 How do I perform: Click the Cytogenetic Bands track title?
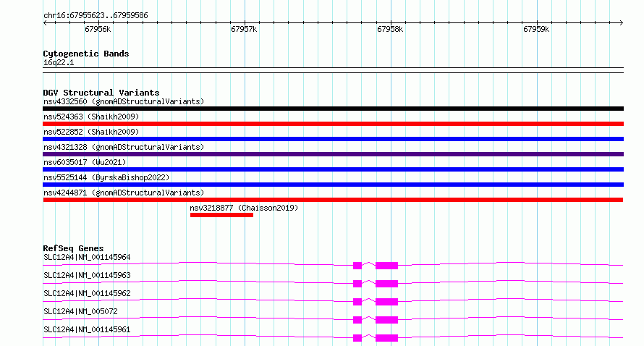tap(86, 54)
